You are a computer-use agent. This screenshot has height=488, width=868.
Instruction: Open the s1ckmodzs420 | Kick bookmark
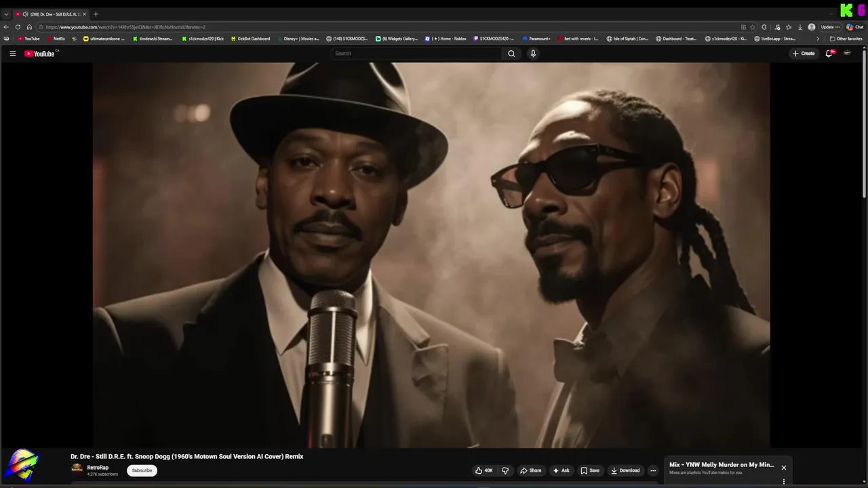tap(203, 39)
